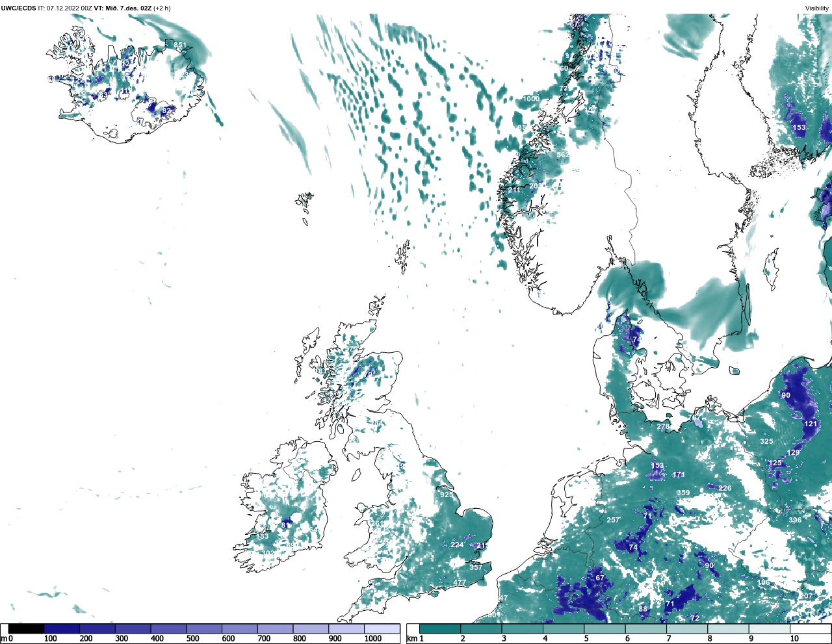Click the 'IT: 07.12.2022 00Z' initial time
This screenshot has height=644, width=832.
(x=65, y=8)
